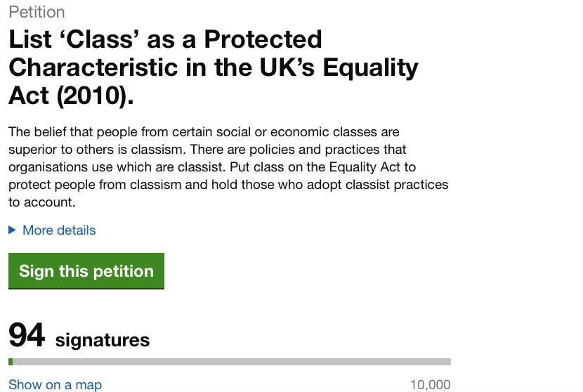Click the 'signatures' label beside the count

click(103, 341)
